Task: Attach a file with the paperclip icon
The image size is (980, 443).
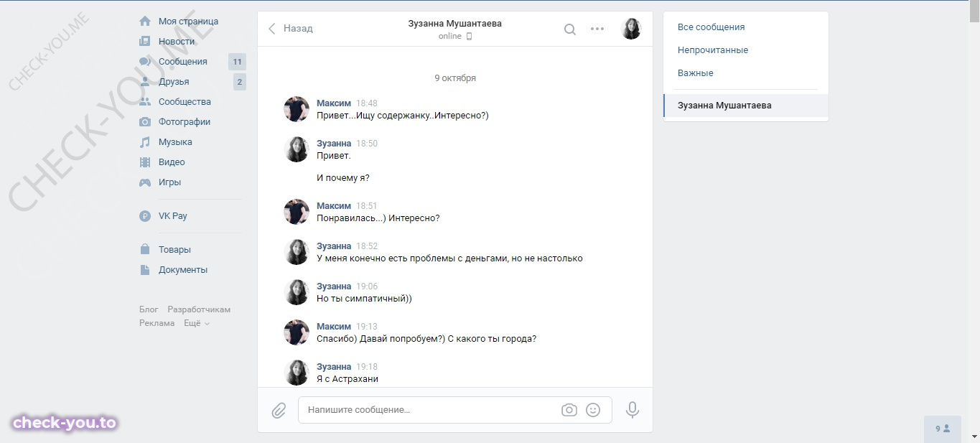Action: pos(279,411)
